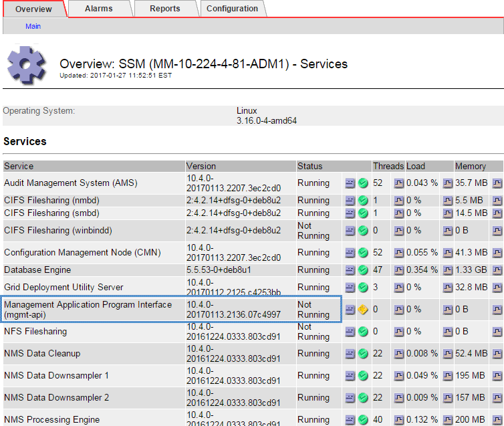Image resolution: width=504 pixels, height=426 pixels.
Task: Show load chart for Database Engine
Action: [x=448, y=270]
